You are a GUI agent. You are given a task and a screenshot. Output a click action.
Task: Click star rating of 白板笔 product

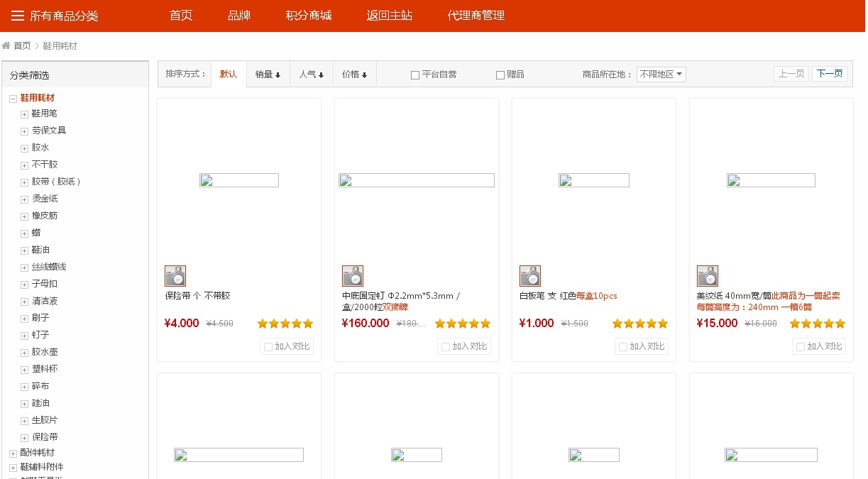click(640, 324)
